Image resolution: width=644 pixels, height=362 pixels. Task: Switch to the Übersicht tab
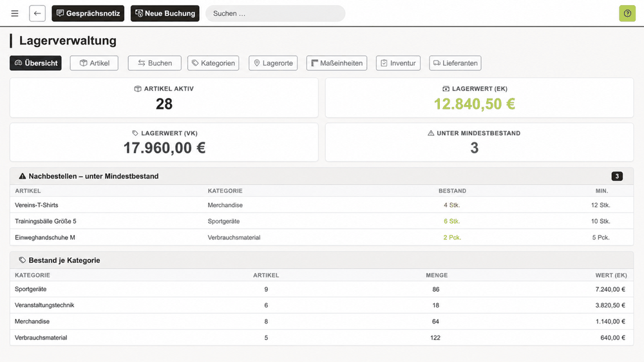tap(35, 63)
